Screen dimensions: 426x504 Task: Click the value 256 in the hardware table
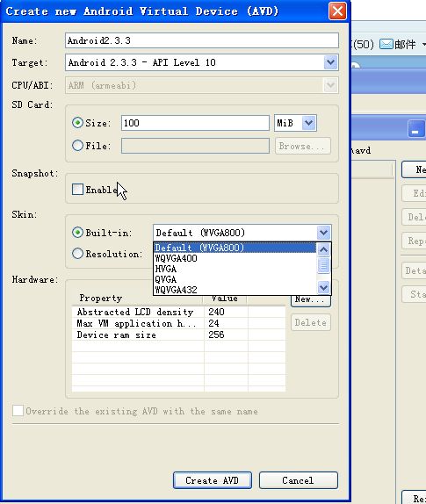216,335
